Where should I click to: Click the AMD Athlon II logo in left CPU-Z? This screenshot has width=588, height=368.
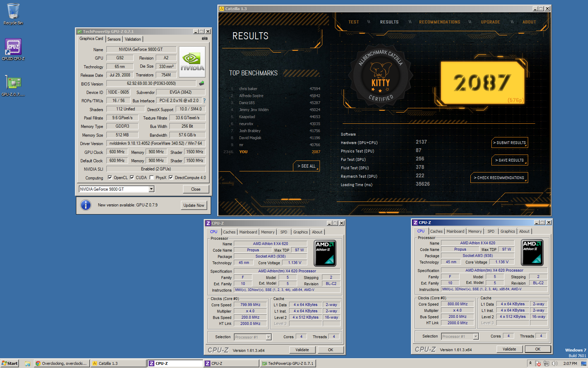[x=325, y=253]
